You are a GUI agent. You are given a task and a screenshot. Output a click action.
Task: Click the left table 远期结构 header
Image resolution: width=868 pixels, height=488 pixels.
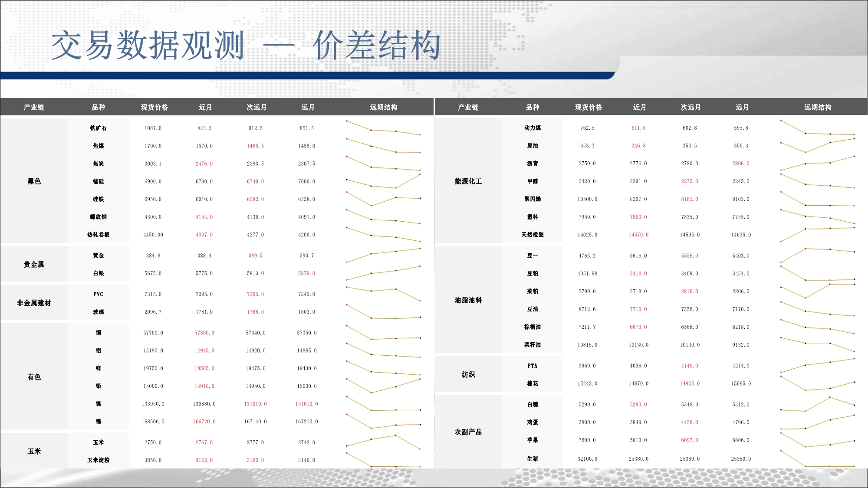tap(384, 107)
